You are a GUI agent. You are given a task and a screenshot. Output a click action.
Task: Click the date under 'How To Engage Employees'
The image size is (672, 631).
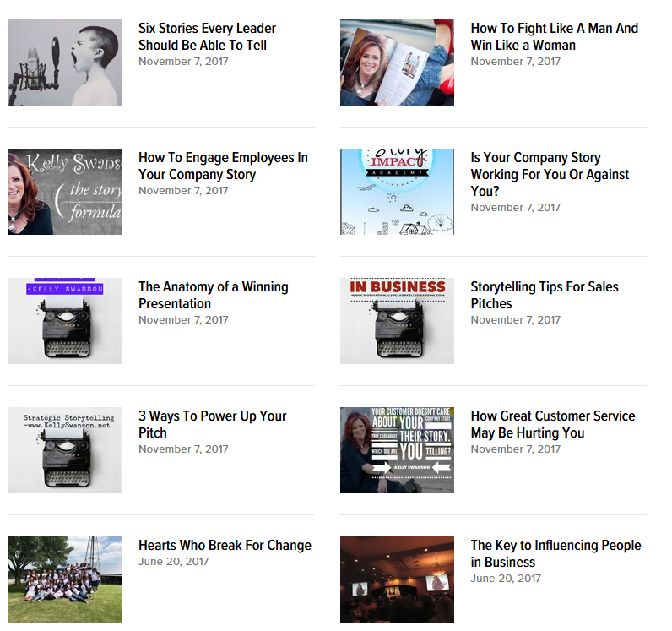click(x=183, y=191)
